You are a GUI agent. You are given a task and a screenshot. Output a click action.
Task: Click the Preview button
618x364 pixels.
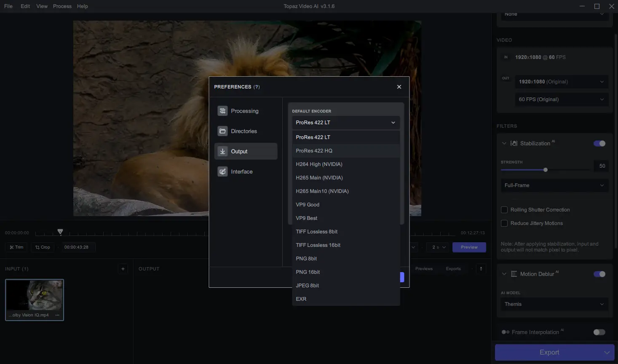coord(469,247)
